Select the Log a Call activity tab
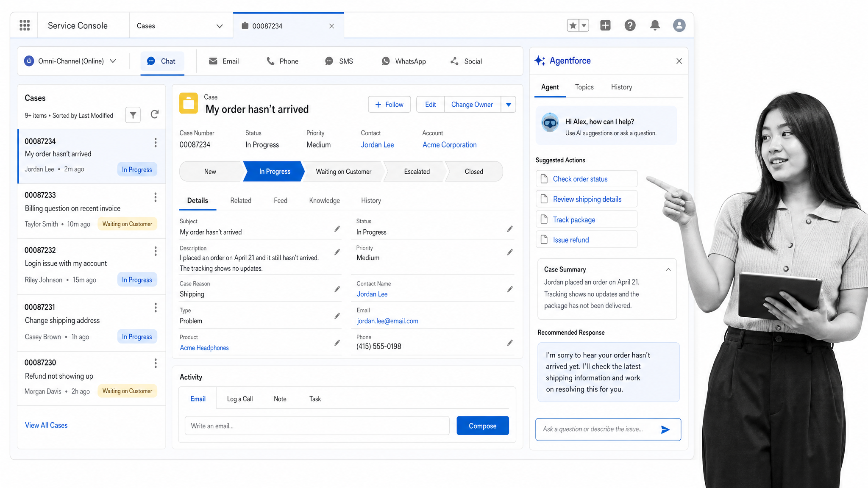Screen dimensions: 868x488 (240, 399)
